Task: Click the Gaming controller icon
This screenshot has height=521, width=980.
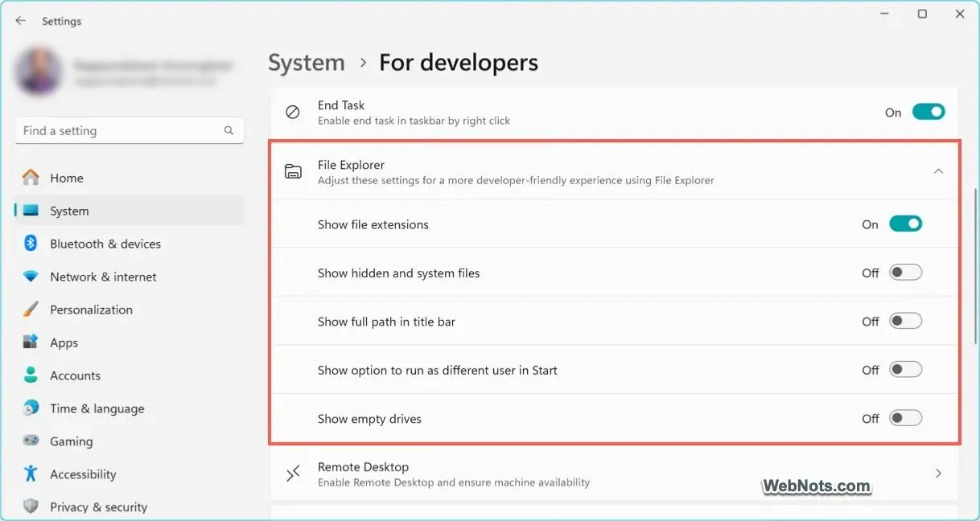Action: tap(31, 441)
